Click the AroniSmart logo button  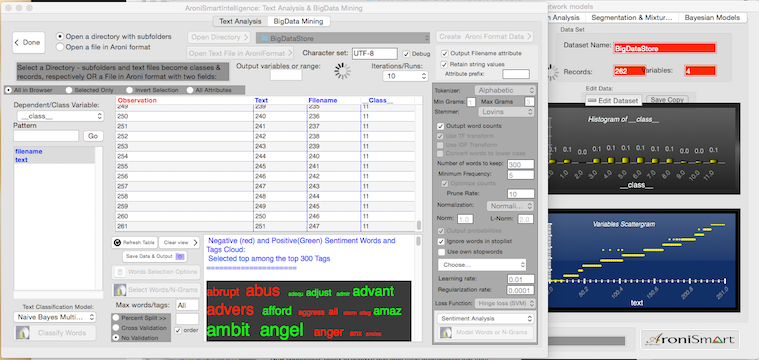(x=690, y=340)
